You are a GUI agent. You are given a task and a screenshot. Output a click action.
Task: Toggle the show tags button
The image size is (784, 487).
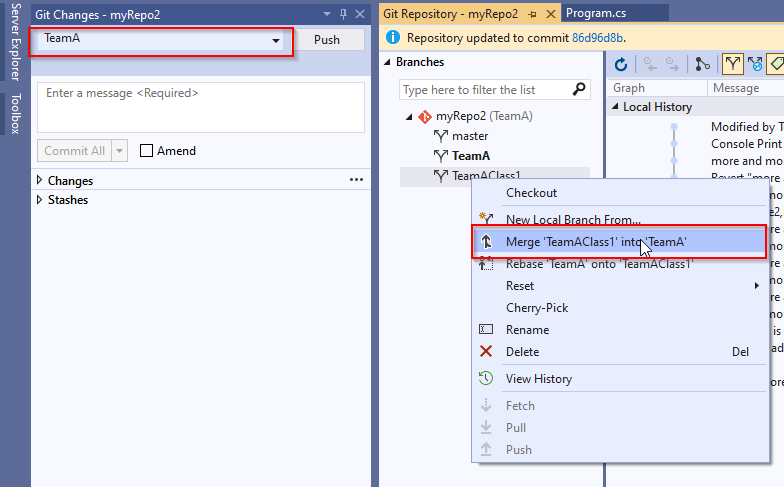[776, 64]
